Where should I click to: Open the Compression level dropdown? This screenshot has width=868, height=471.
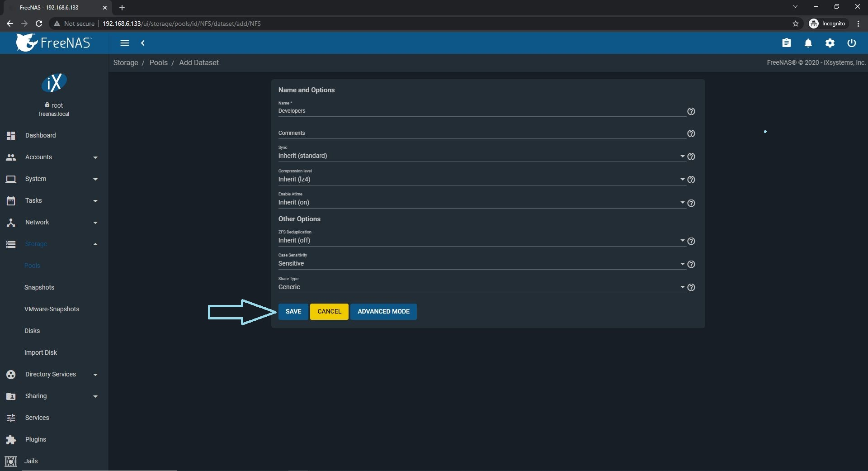click(482, 179)
